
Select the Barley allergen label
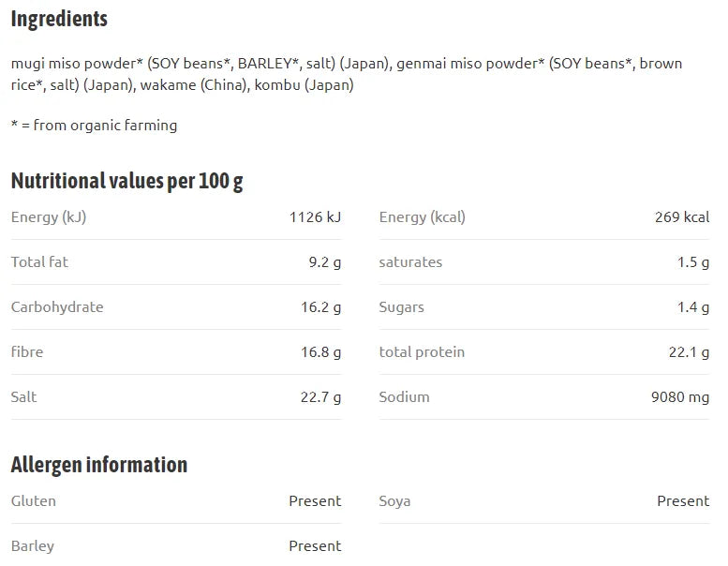point(33,546)
